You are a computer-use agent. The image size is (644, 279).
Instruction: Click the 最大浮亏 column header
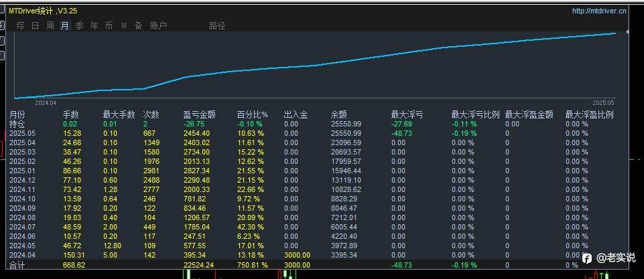(407, 115)
